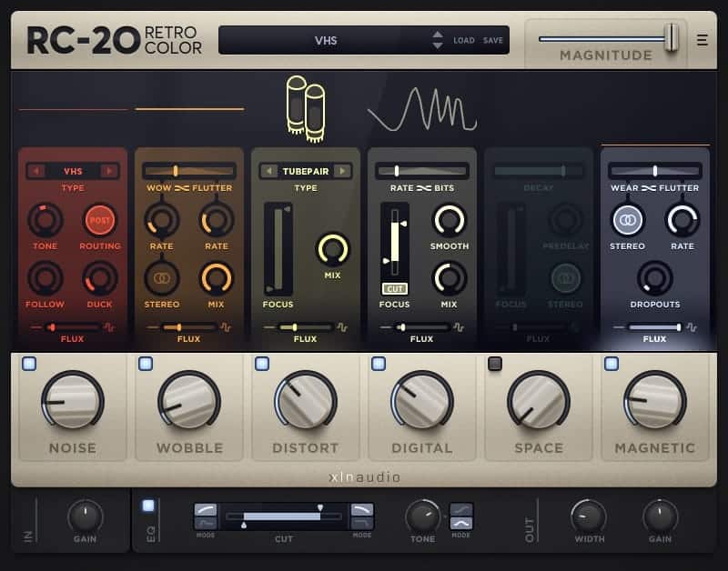Adjust the Magnitude slider
Viewport: 728px width, 571px height.
click(609, 39)
